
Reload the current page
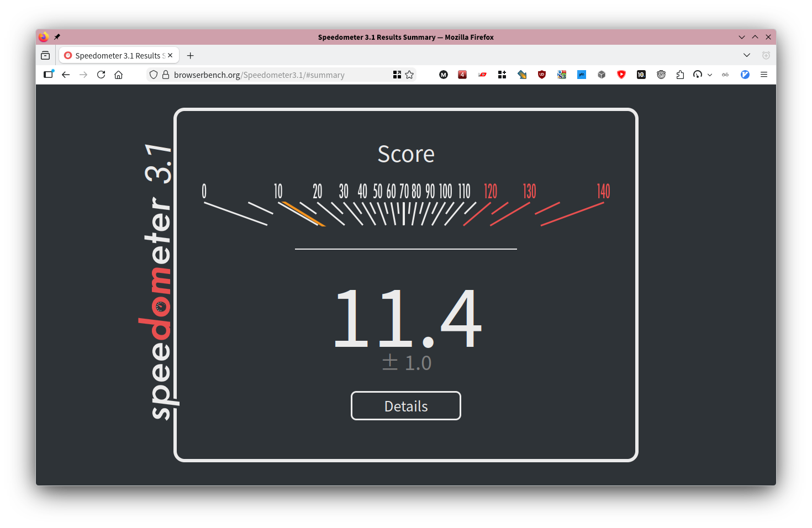101,75
